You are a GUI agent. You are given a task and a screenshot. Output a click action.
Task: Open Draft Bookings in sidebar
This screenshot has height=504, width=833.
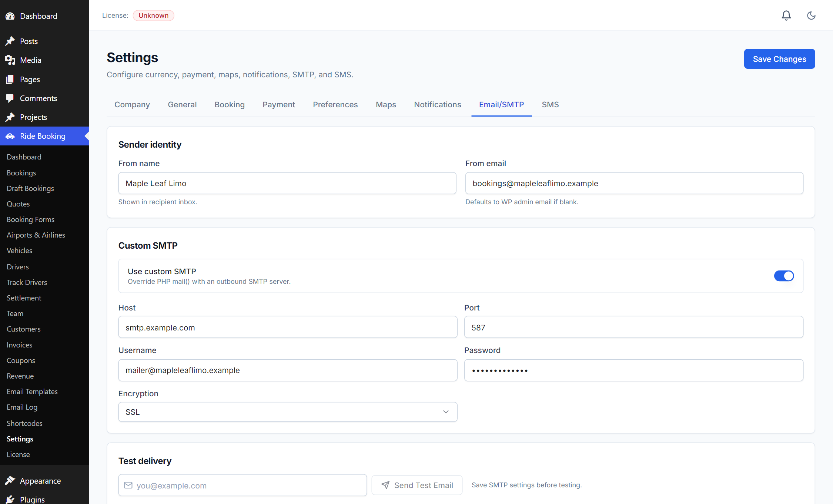click(30, 188)
